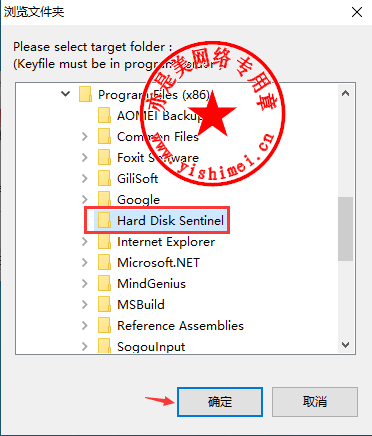This screenshot has width=372, height=436.
Task: Click the Foxit Software folder icon
Action: pos(104,157)
